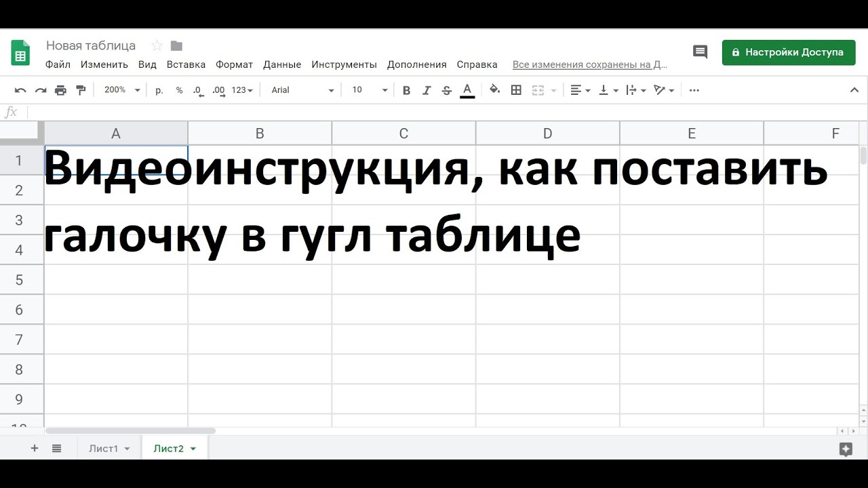Open the Инструменты menu

click(344, 64)
